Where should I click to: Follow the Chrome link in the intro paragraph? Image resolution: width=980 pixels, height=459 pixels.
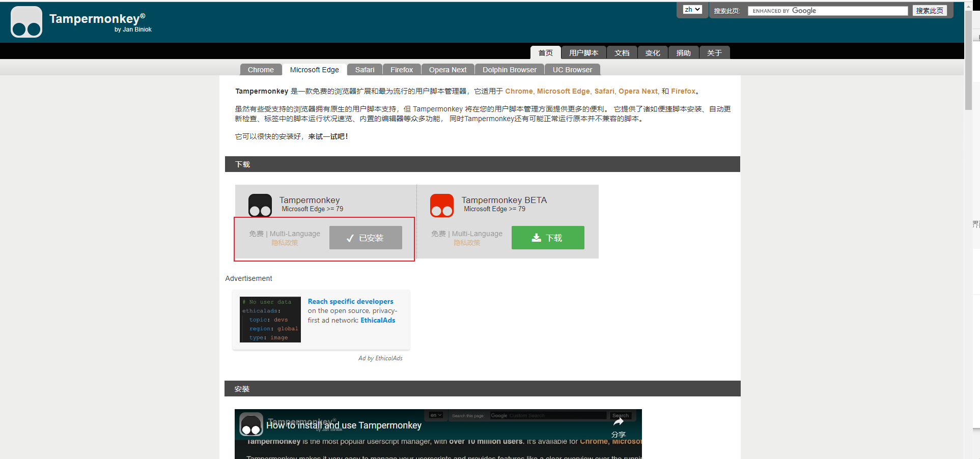tap(519, 91)
